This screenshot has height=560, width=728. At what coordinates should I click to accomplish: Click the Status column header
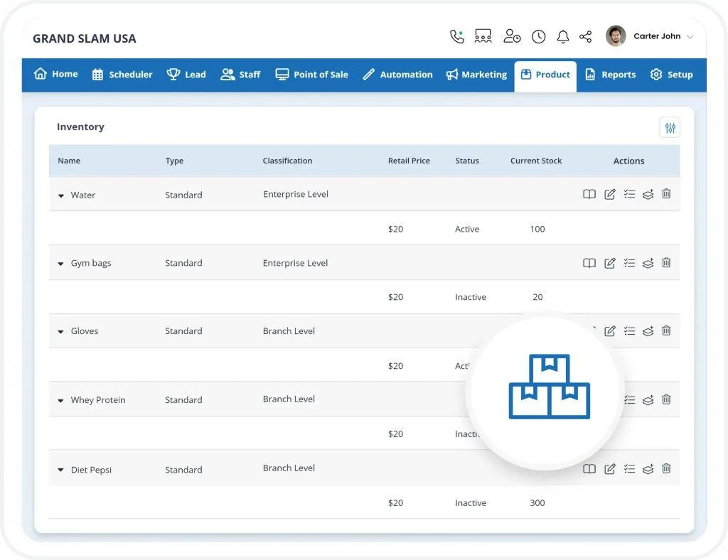(466, 161)
